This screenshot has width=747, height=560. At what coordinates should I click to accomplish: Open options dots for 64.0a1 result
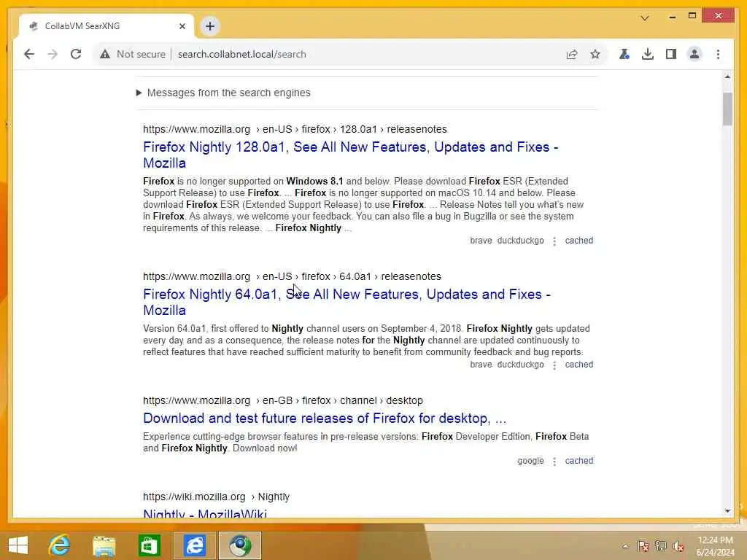[x=554, y=365]
